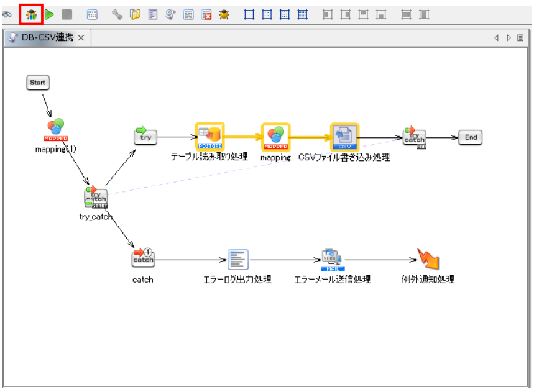The width and height of the screenshot is (534, 392).
Task: Select the 例外通知処理 exception icon
Action: tap(428, 259)
